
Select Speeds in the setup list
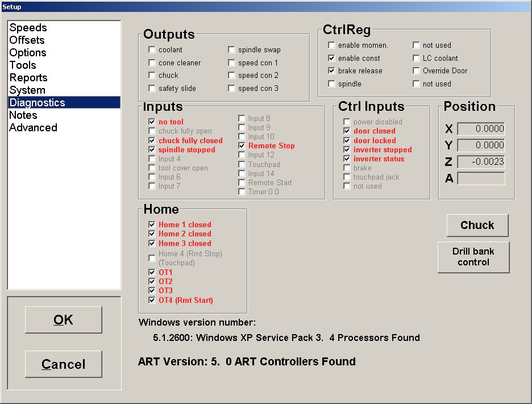click(28, 28)
